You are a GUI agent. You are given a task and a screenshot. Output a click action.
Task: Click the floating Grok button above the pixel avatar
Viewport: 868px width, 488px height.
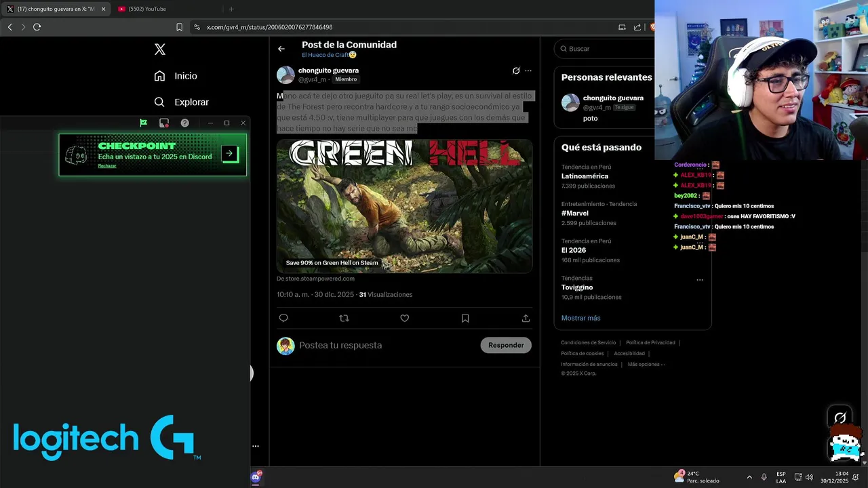coord(840,418)
